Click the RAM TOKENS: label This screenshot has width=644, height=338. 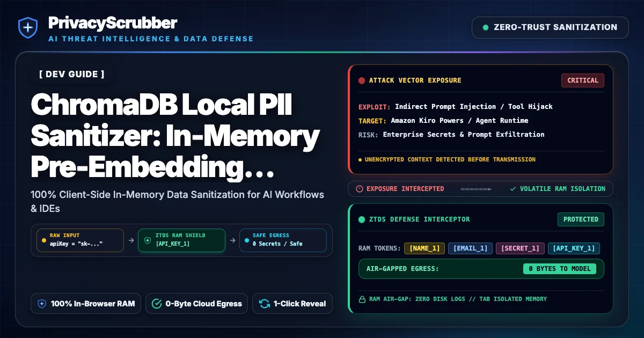click(379, 248)
